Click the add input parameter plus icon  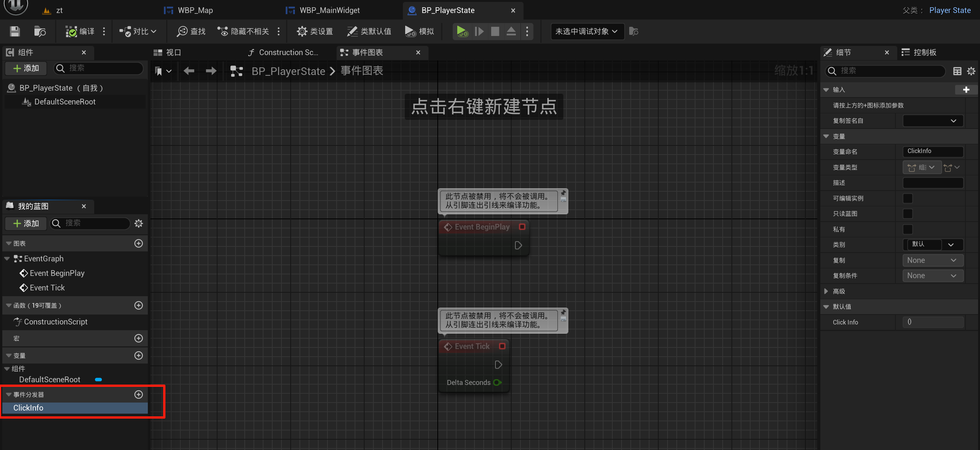point(966,90)
